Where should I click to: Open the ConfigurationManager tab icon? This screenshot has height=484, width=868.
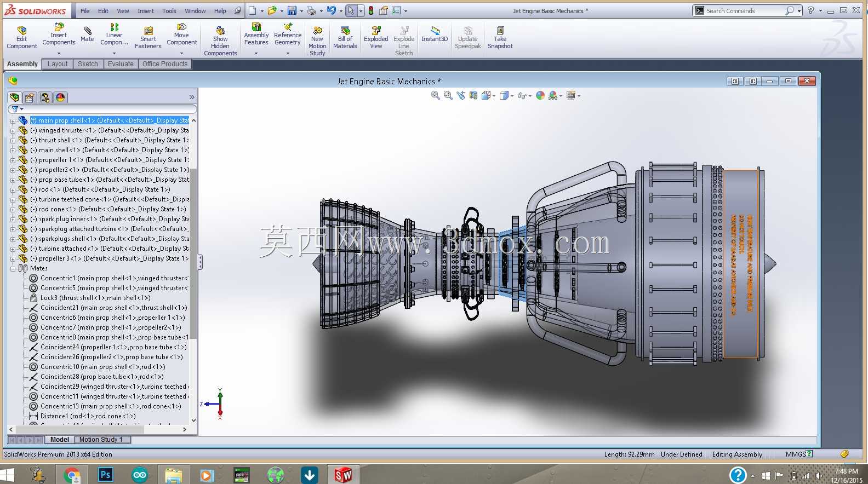tap(45, 97)
